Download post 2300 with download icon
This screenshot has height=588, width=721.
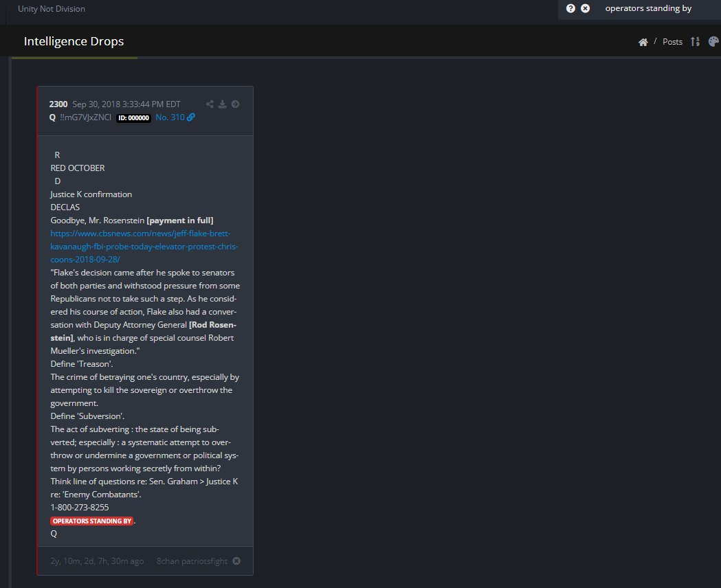[223, 104]
